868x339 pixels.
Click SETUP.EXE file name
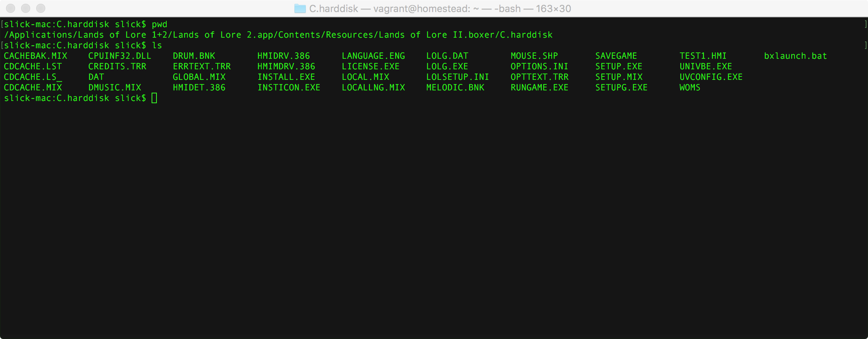click(619, 67)
